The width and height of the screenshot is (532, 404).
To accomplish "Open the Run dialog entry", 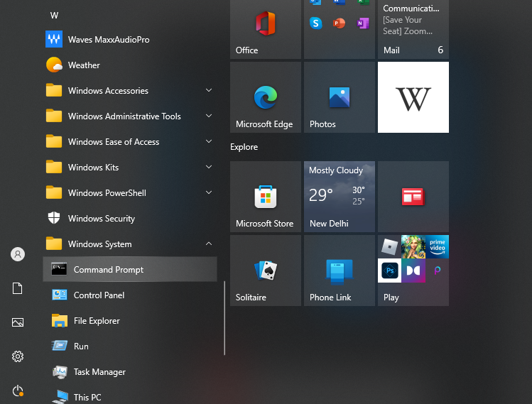I will (130, 346).
